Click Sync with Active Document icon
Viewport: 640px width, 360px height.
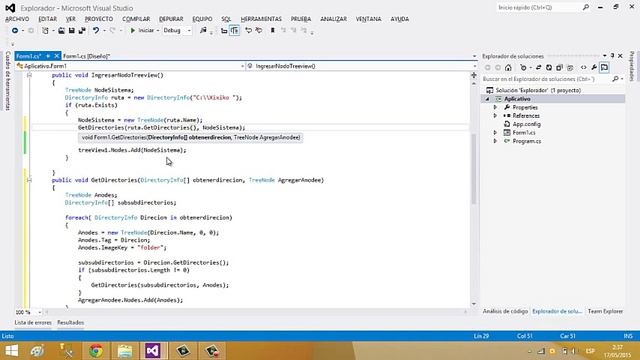(x=538, y=68)
